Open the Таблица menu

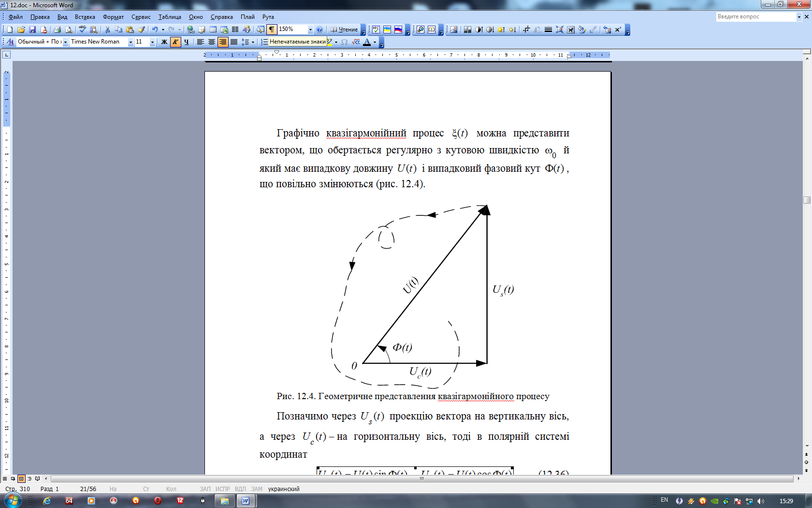tap(170, 17)
